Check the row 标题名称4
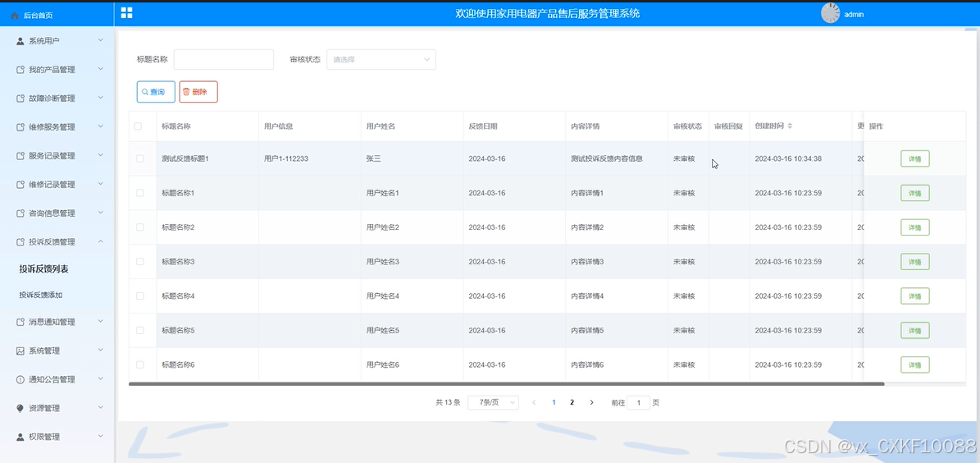 (140, 296)
